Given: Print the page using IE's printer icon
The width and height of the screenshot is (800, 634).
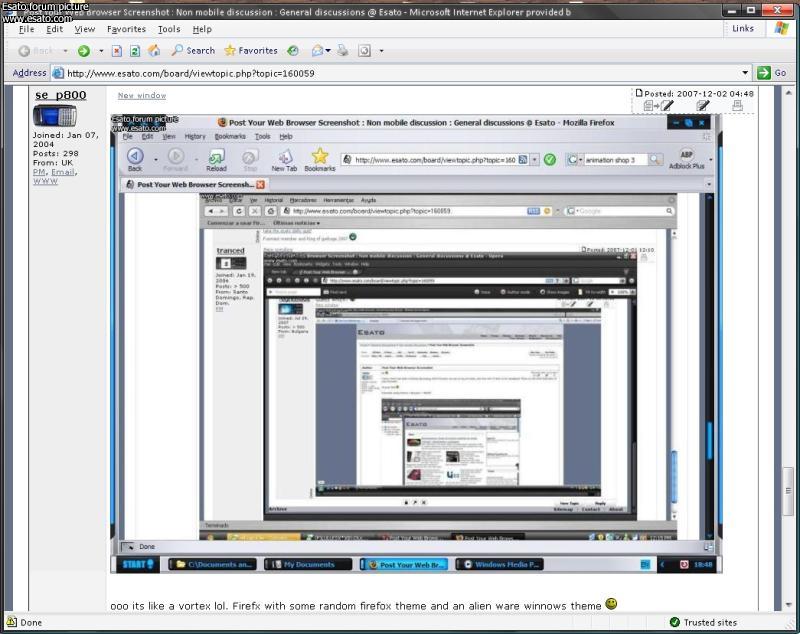Looking at the screenshot, I should click(343, 50).
